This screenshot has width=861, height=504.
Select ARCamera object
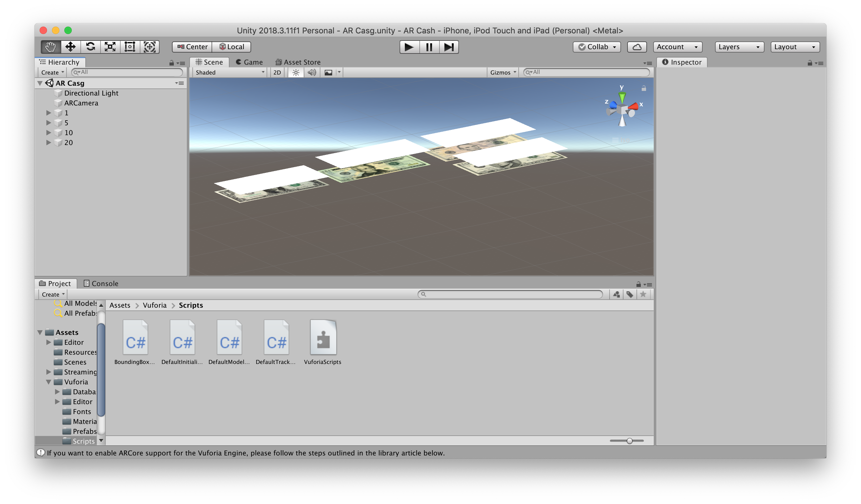click(81, 103)
